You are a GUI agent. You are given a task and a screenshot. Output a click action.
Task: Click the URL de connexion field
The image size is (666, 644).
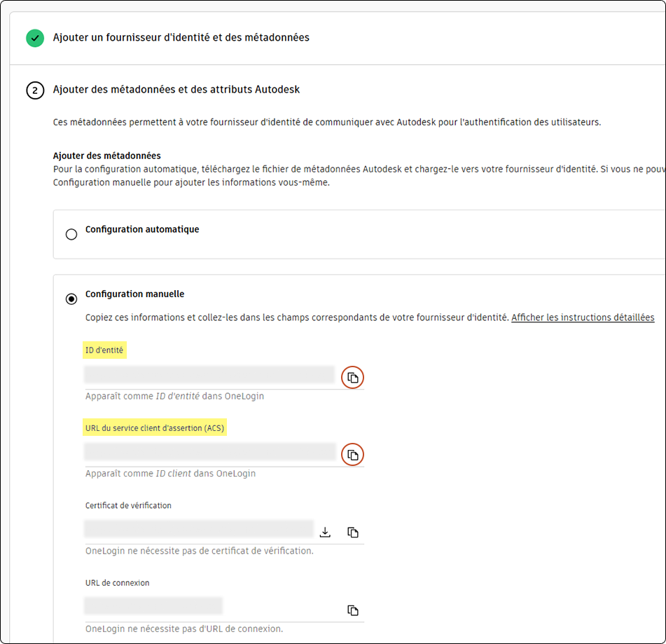153,605
